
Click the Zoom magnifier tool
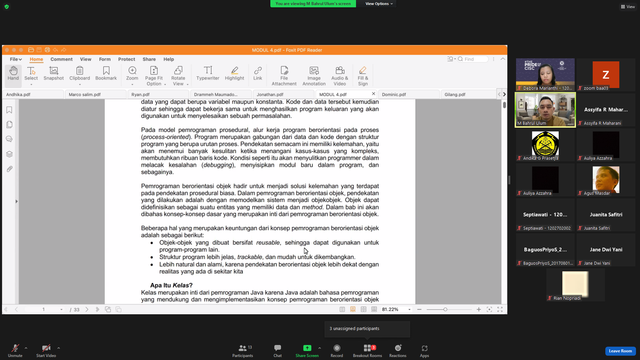[132, 74]
